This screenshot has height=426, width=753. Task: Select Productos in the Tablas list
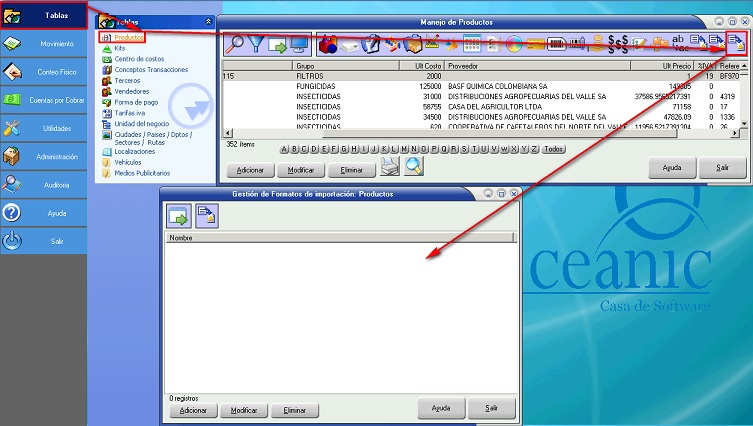pyautogui.click(x=129, y=37)
